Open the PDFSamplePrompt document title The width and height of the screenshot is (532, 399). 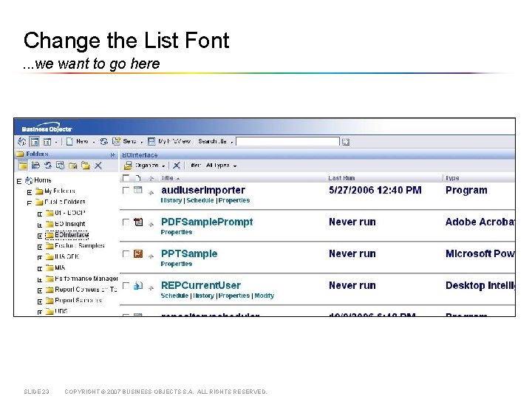pyautogui.click(x=207, y=222)
